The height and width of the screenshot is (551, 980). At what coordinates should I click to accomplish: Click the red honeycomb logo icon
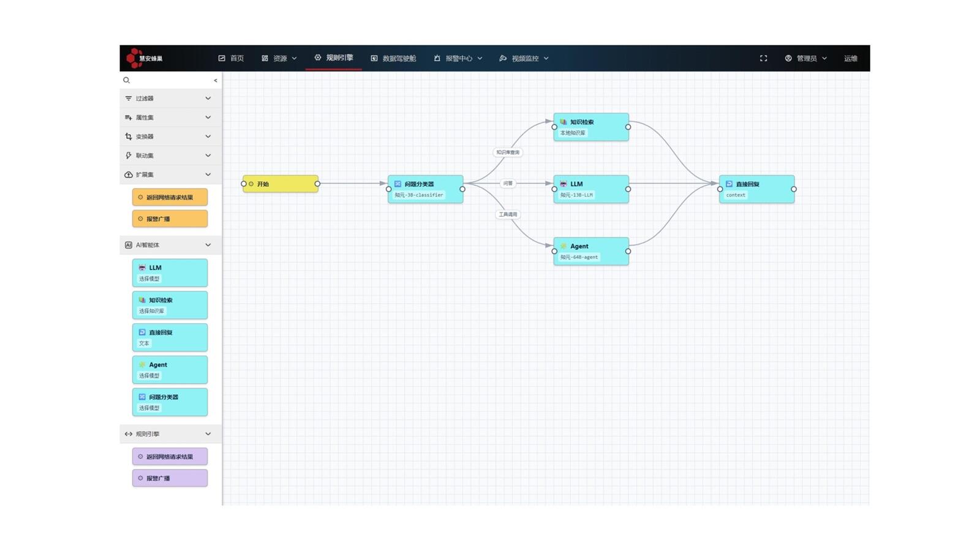coord(134,58)
